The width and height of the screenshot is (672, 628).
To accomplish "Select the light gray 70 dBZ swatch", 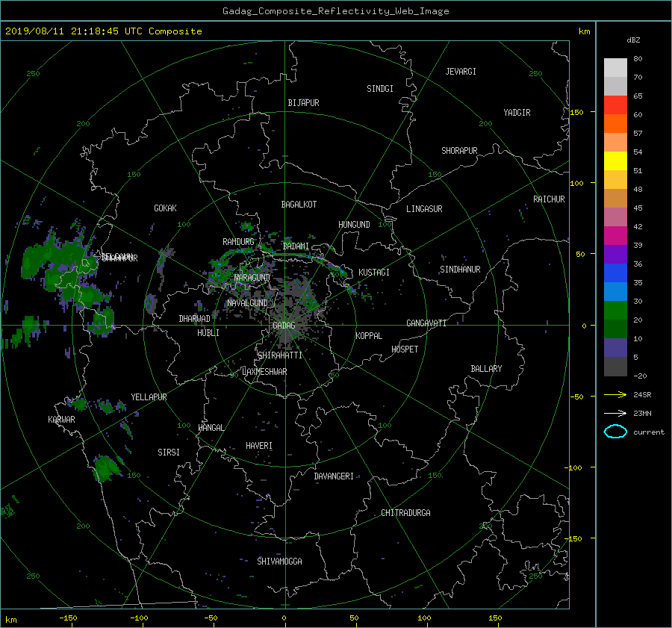I will pyautogui.click(x=615, y=68).
